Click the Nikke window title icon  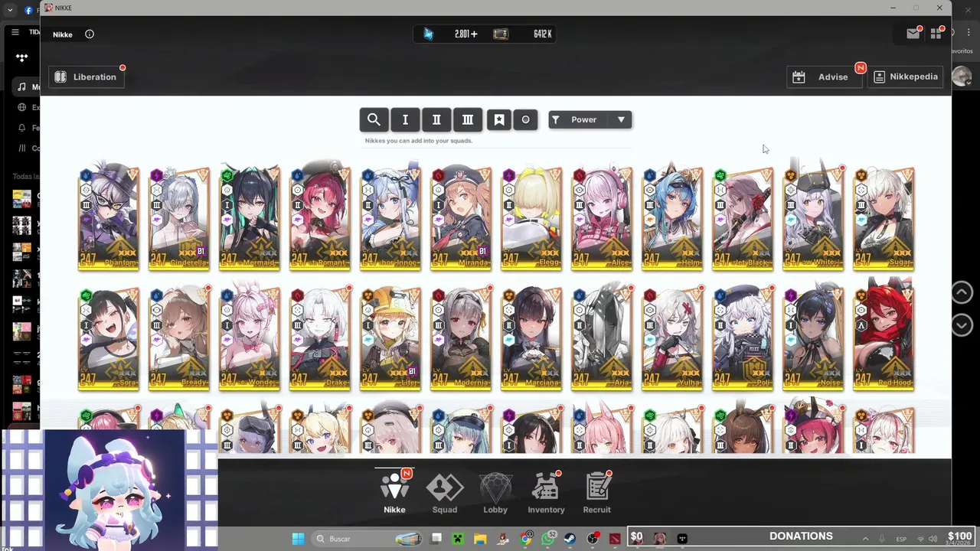click(48, 8)
